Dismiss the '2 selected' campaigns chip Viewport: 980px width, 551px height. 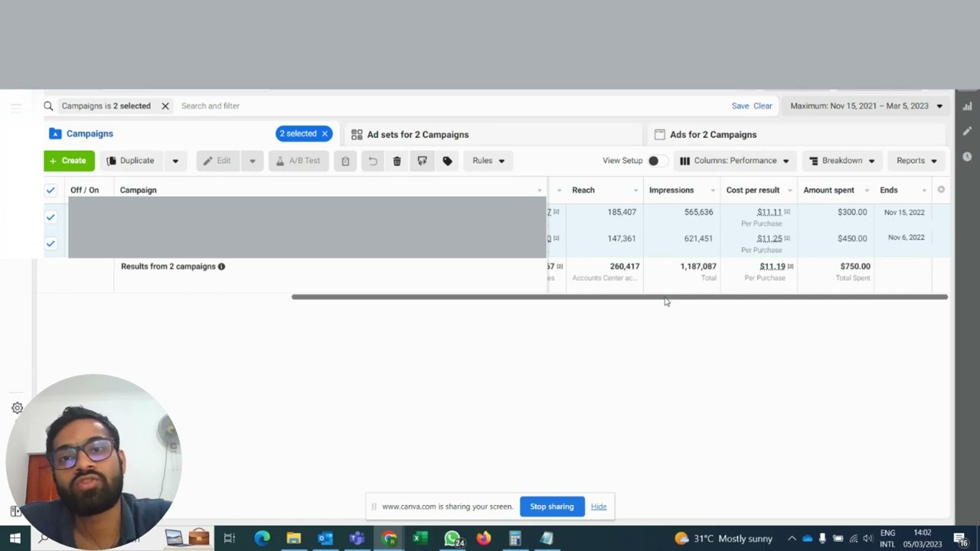[x=325, y=134]
